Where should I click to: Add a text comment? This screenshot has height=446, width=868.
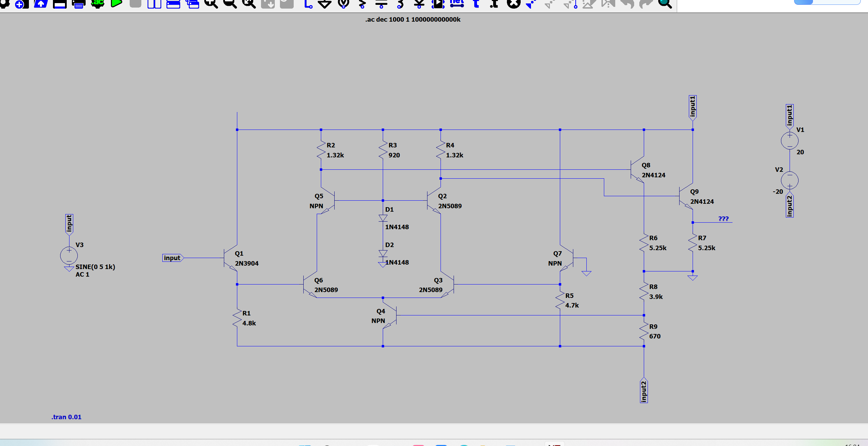point(476,3)
